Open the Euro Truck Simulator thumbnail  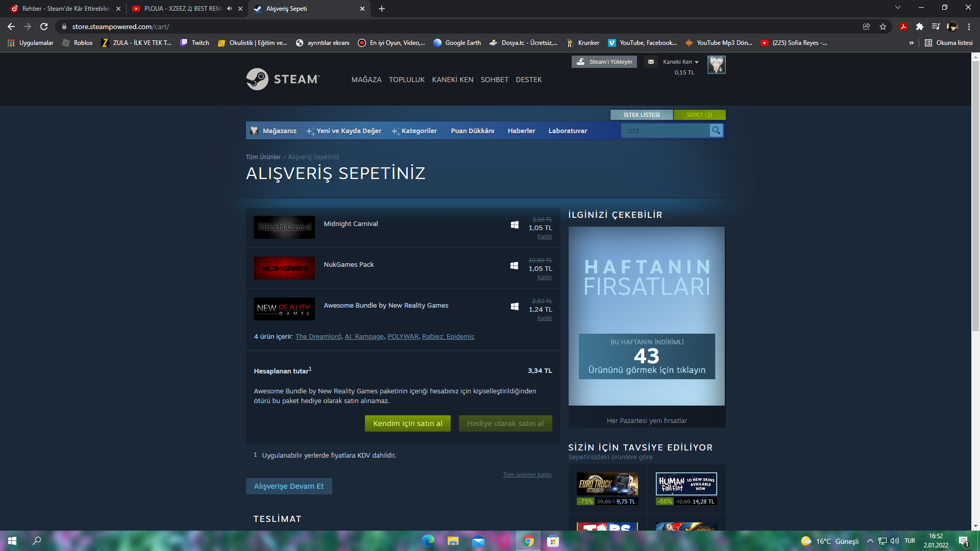tap(607, 484)
